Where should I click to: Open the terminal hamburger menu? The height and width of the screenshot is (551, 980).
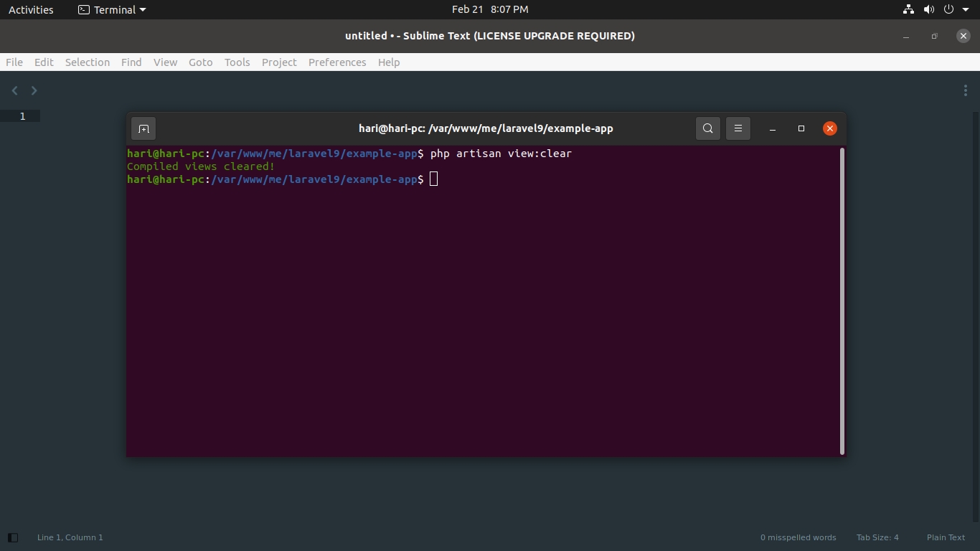coord(738,128)
